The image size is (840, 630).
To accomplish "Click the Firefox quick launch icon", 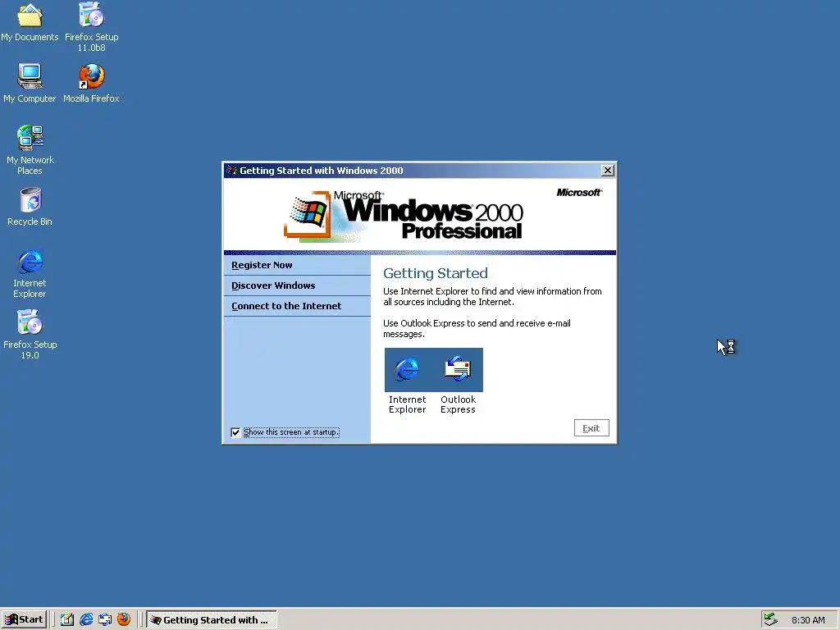I will coord(124,619).
